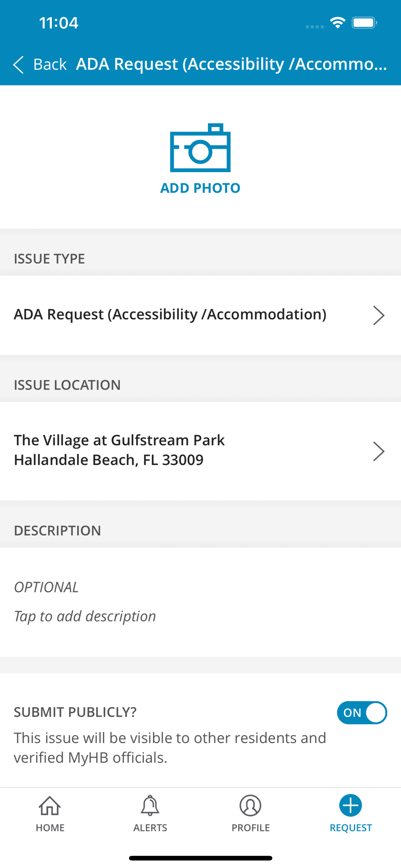This screenshot has height=868, width=401.
Task: Tap the Wi-Fi status icon
Action: [x=338, y=22]
